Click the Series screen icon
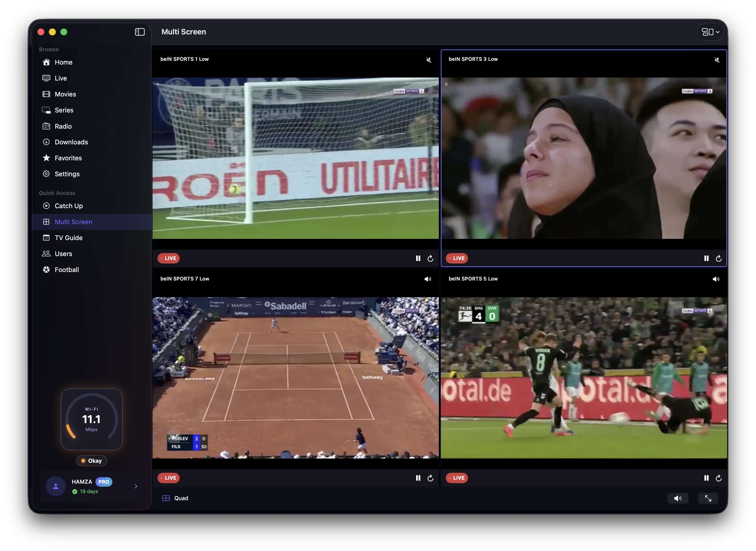Viewport: 756px width, 551px height. coord(46,110)
